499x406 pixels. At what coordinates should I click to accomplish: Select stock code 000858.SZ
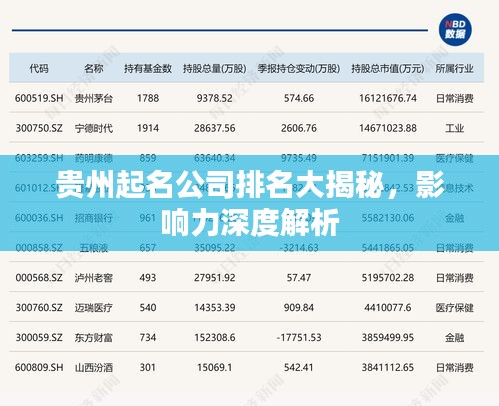click(39, 248)
